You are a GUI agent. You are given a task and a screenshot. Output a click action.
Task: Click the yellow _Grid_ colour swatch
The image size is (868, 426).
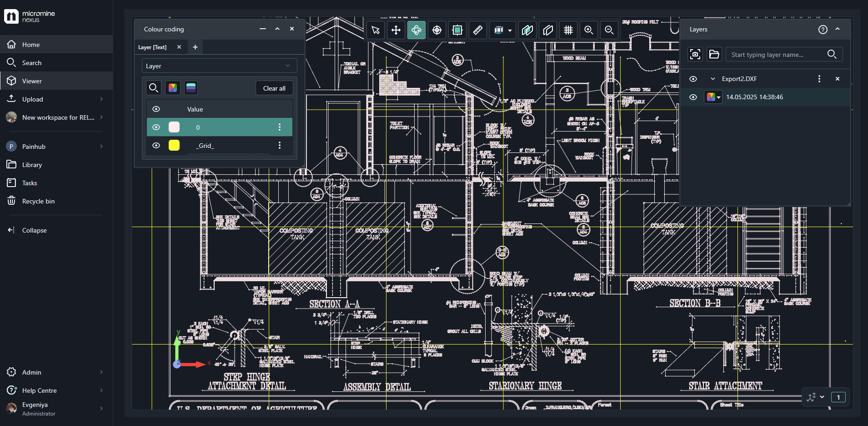[174, 146]
